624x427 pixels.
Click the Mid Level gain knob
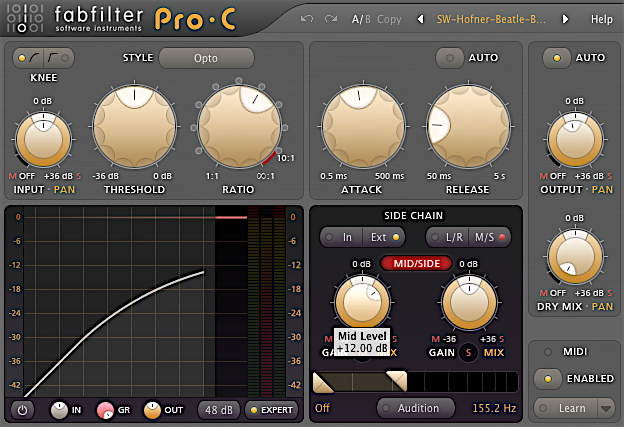point(362,302)
